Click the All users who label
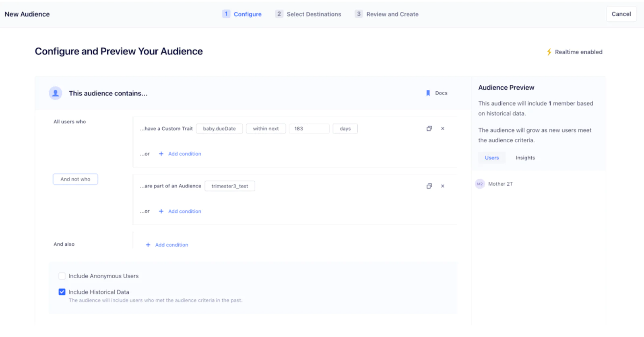The width and height of the screenshot is (644, 337). click(70, 121)
